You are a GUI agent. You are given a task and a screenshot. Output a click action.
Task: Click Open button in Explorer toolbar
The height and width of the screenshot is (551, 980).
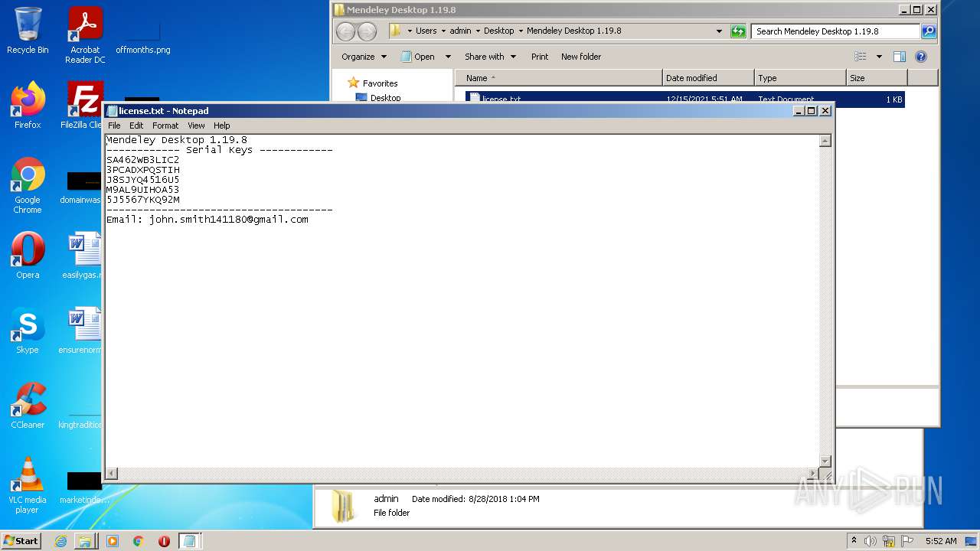coord(418,57)
